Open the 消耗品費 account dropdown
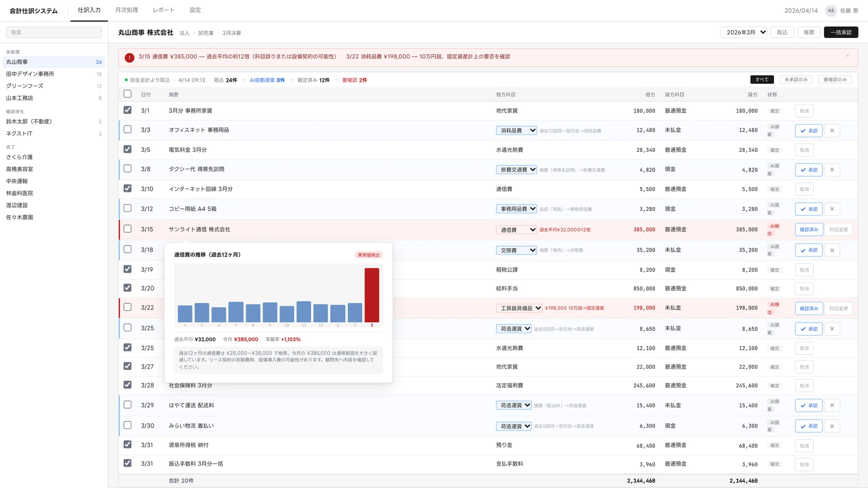 [516, 131]
